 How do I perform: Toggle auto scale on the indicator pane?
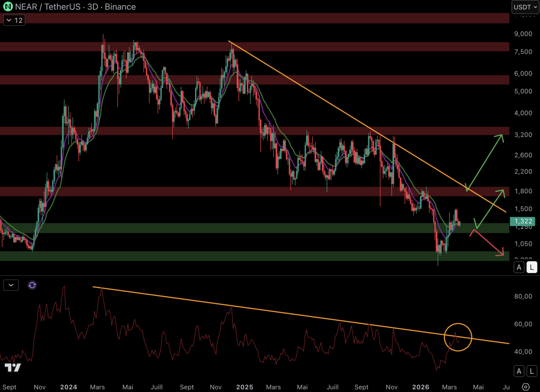519,371
